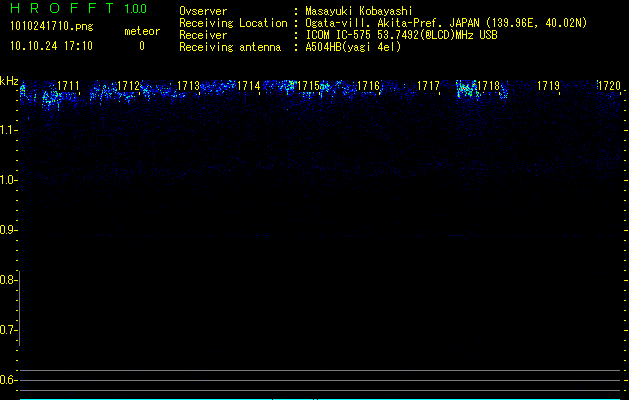Click the date stamp 10.10.24 17:10
Viewport: 629px width, 400px height.
pyautogui.click(x=51, y=46)
